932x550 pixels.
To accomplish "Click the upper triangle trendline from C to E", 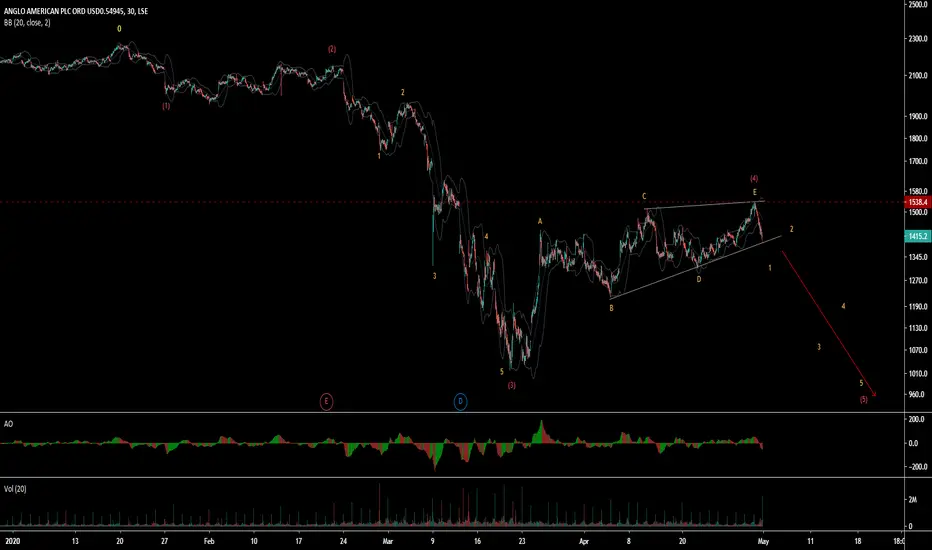I will [x=704, y=205].
